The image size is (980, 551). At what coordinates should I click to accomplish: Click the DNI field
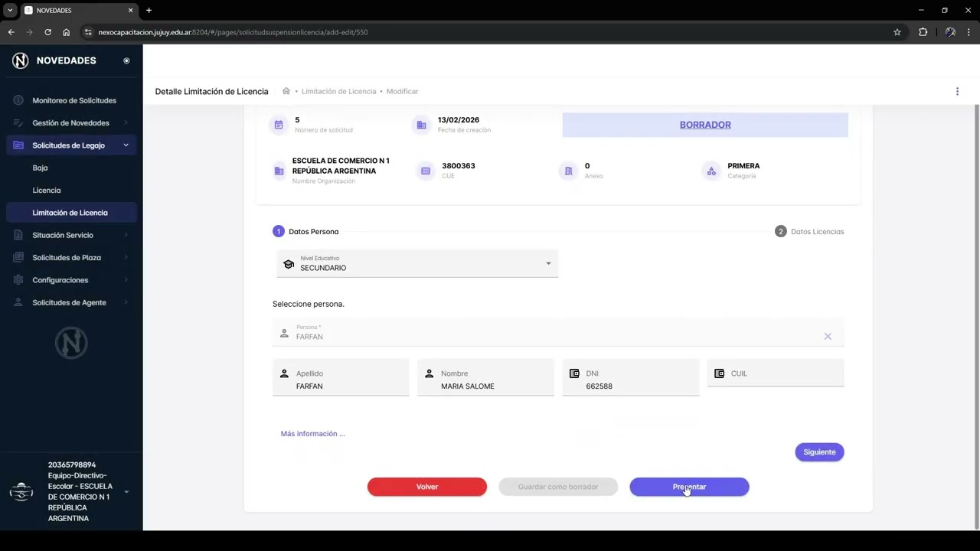(x=631, y=377)
